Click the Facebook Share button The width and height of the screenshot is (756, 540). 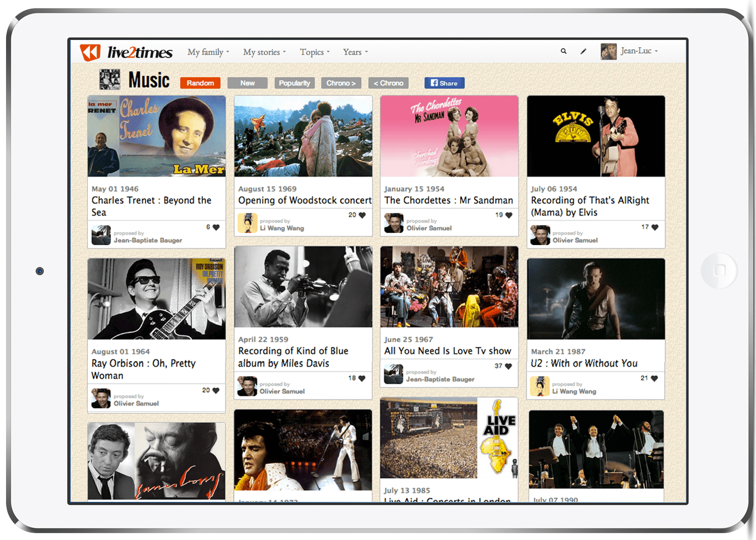click(x=444, y=83)
